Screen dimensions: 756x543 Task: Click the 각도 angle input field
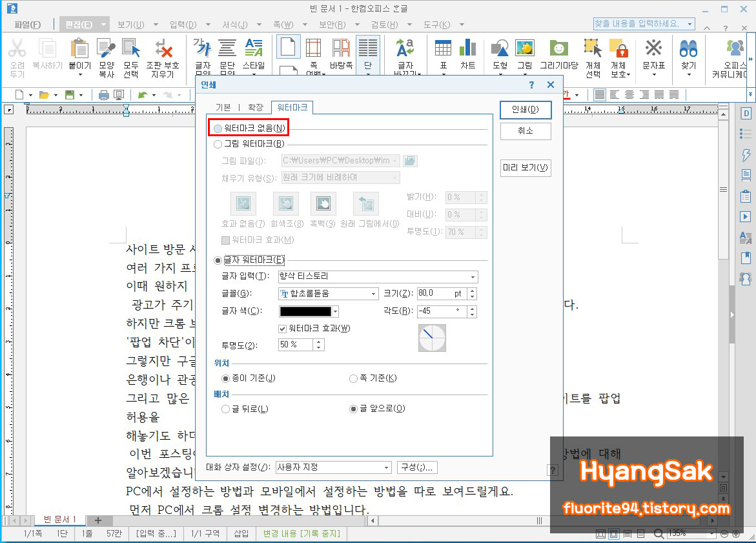[x=442, y=311]
